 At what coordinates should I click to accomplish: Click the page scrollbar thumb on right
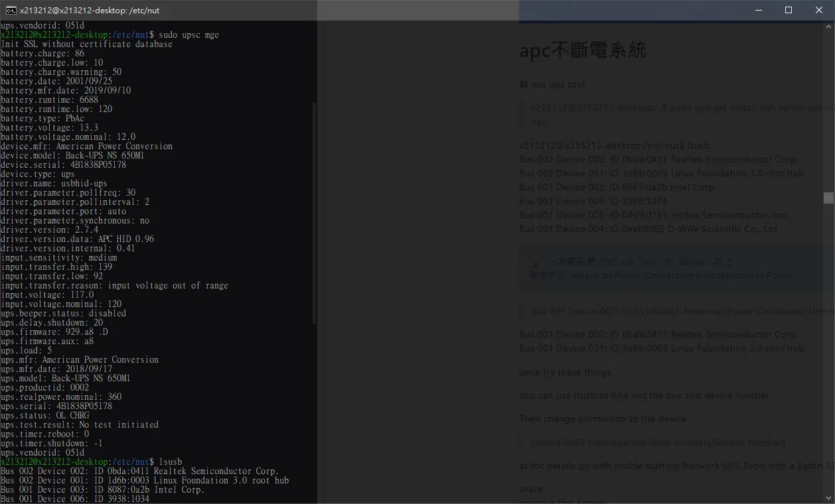tap(828, 198)
